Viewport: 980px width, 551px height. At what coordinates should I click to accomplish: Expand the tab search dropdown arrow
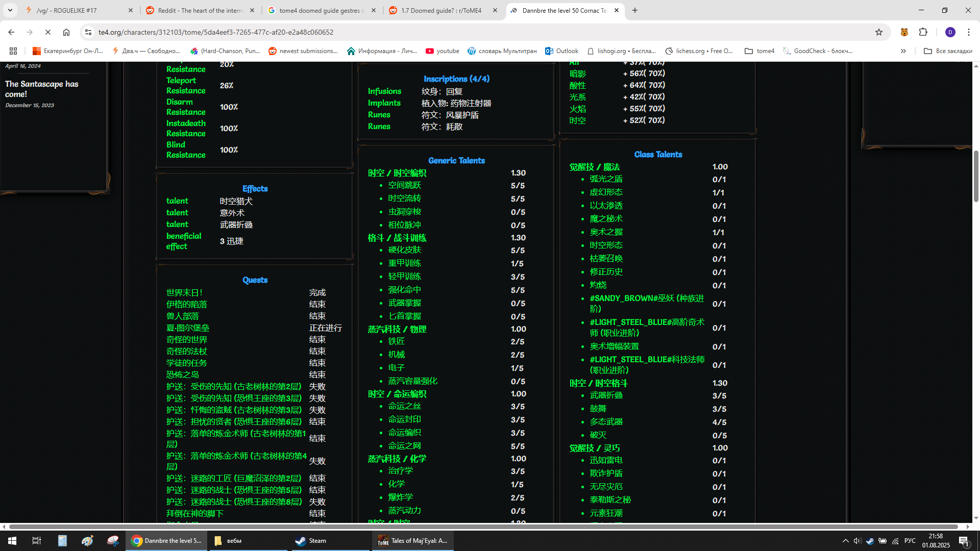(x=10, y=10)
